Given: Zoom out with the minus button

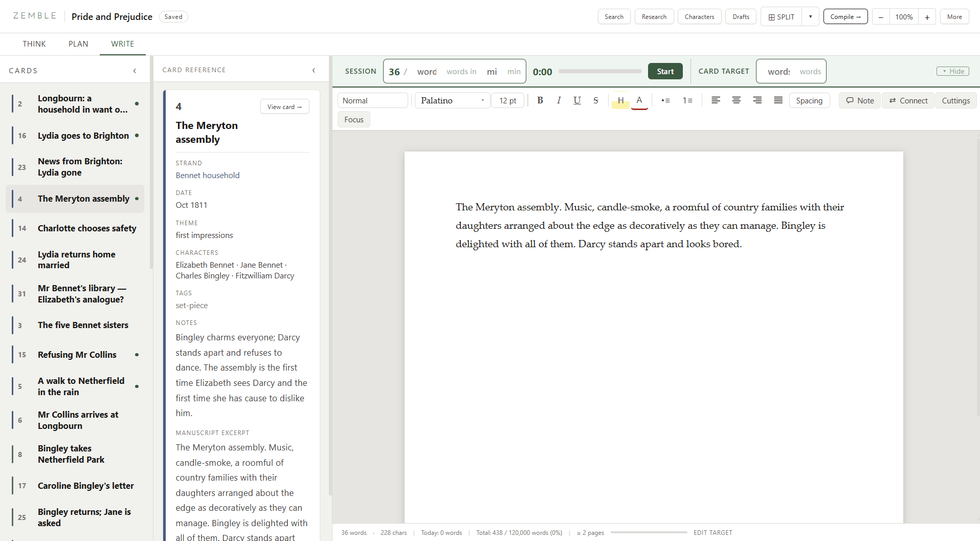Looking at the screenshot, I should pos(881,17).
